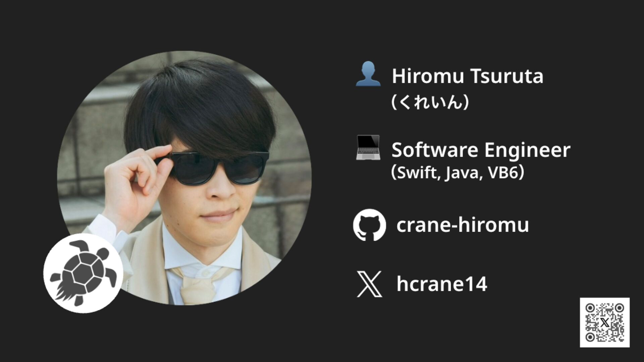Click the X handle 'hcrane14'
The image size is (644, 362).
click(x=442, y=284)
